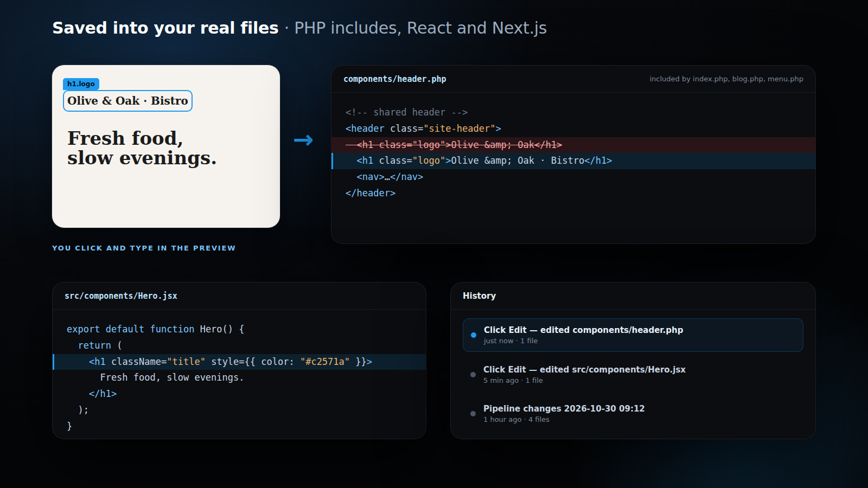868x488 pixels.
Task: Click the '<!-- shared header -->' comment line
Action: pyautogui.click(x=406, y=112)
